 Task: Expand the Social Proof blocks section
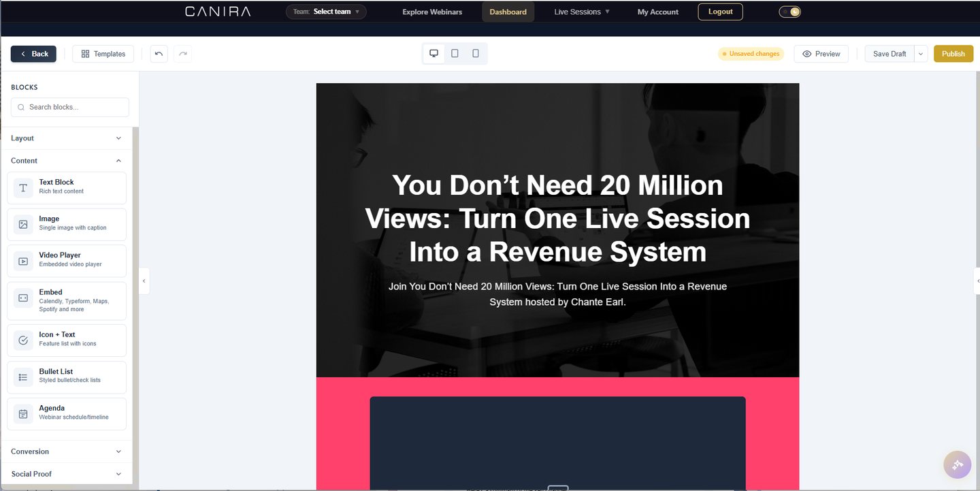tap(67, 474)
